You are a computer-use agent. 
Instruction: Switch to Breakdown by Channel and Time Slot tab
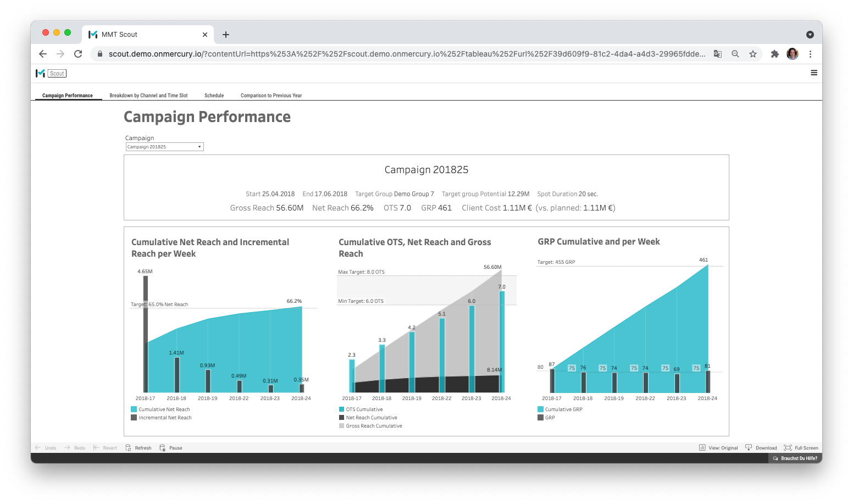(x=149, y=95)
